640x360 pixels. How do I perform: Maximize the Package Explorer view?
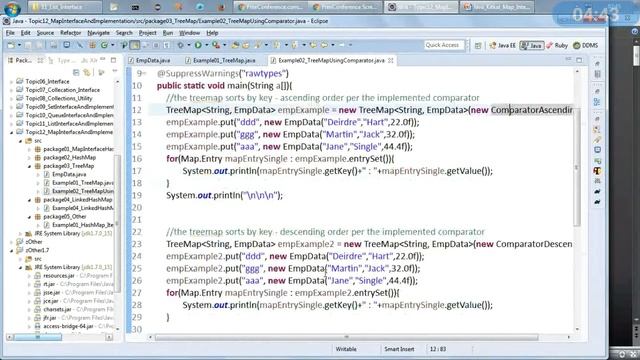(x=113, y=60)
